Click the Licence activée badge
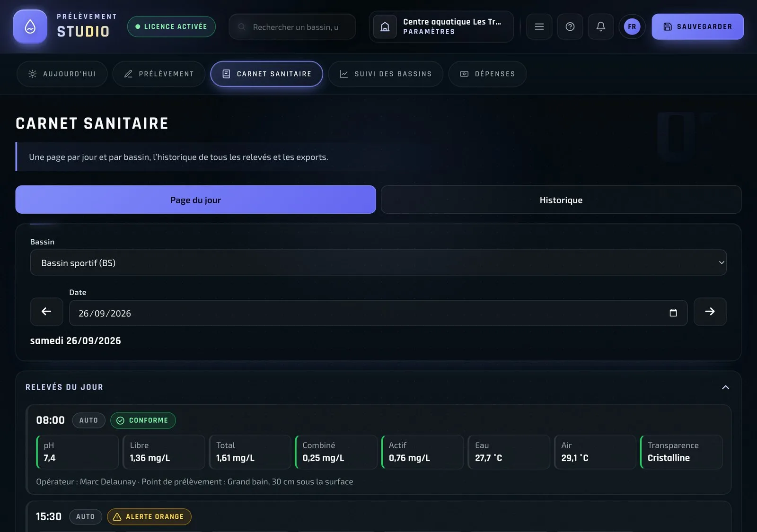This screenshot has width=757, height=532. 171,26
